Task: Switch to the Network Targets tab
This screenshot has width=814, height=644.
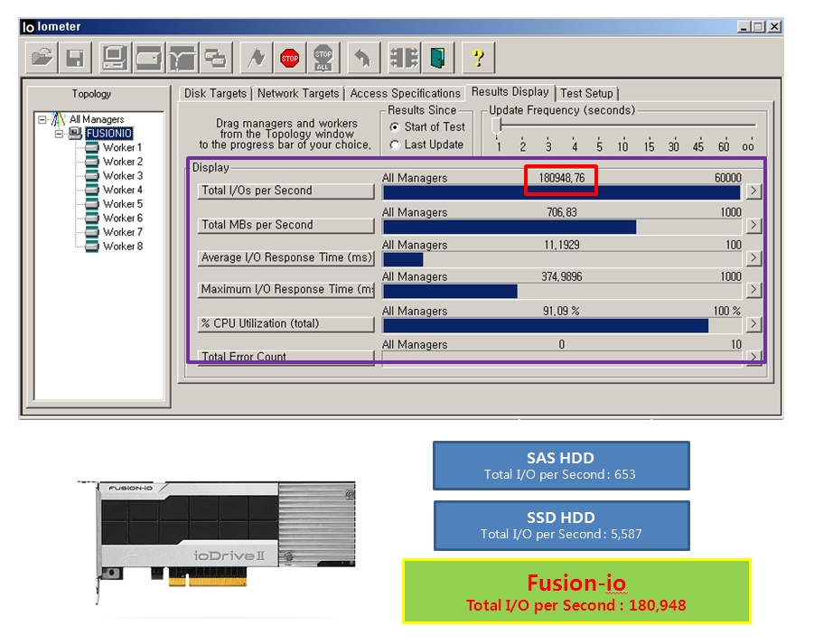Action: pyautogui.click(x=298, y=93)
